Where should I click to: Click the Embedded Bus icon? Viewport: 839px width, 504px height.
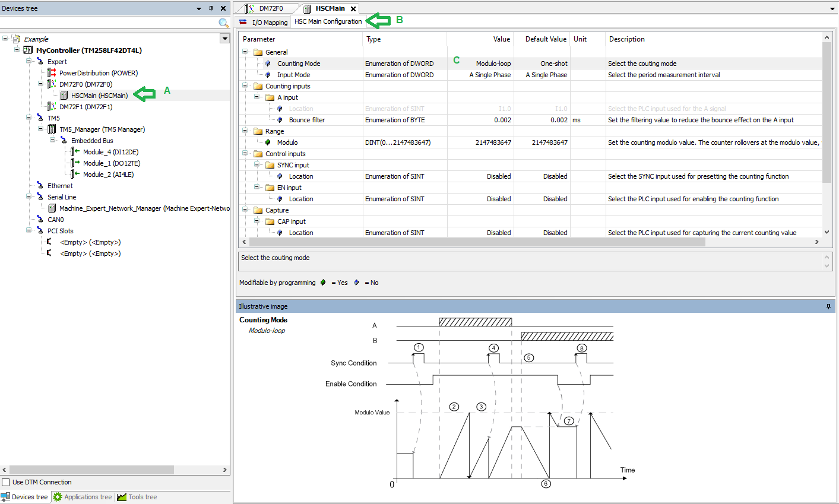click(x=64, y=141)
